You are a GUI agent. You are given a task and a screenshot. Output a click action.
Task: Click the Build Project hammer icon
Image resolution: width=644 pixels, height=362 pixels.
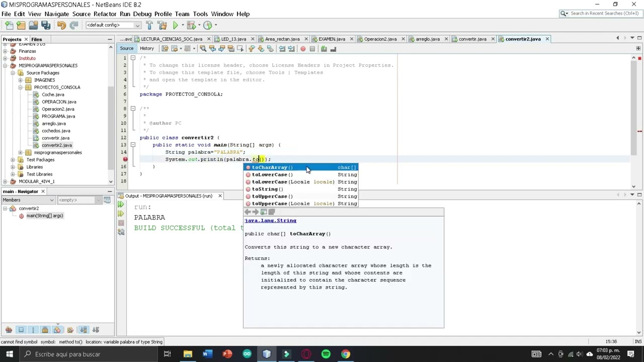[x=150, y=25]
